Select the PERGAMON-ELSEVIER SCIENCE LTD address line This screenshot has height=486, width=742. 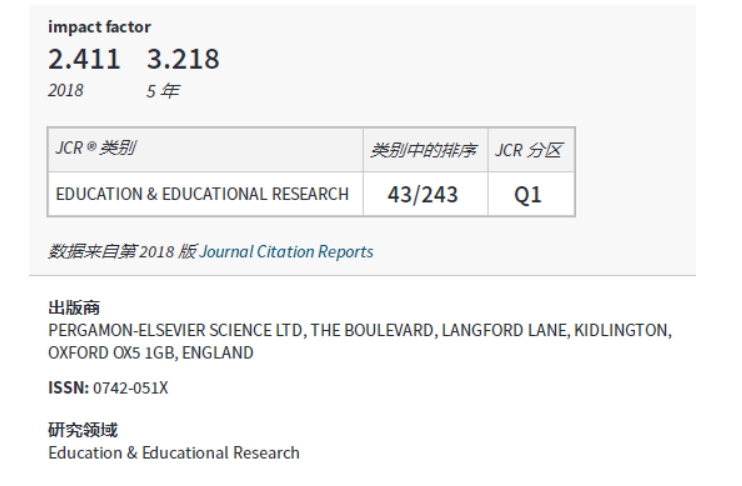pos(360,330)
